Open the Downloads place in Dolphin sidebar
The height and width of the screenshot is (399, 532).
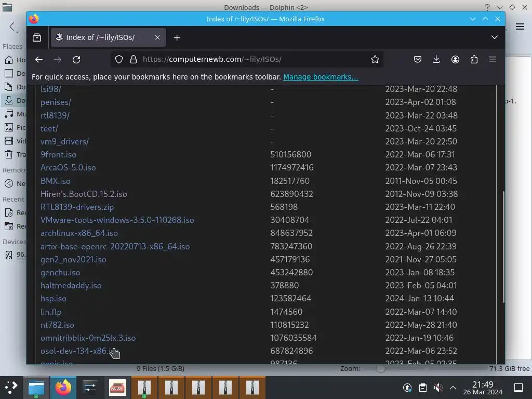(15, 100)
